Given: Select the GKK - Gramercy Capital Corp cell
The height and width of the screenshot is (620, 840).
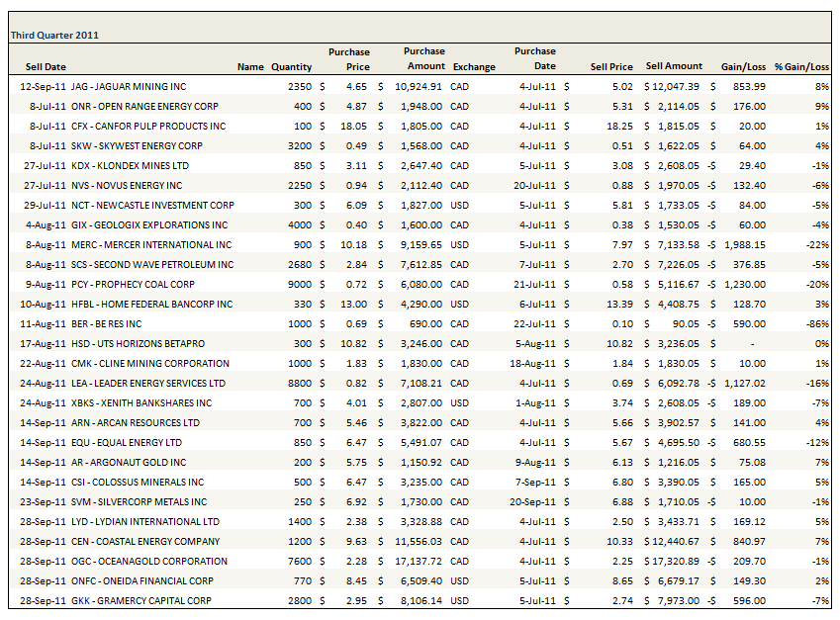Looking at the screenshot, I should point(140,600).
